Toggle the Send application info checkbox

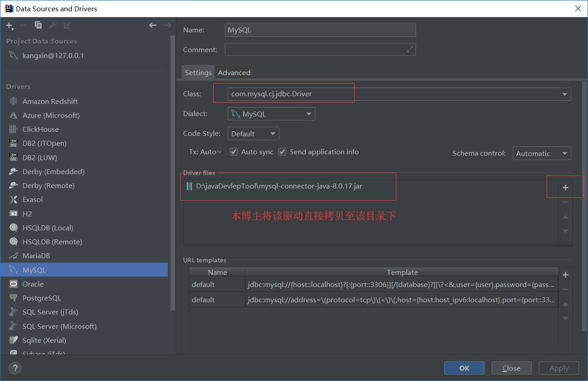coord(282,152)
